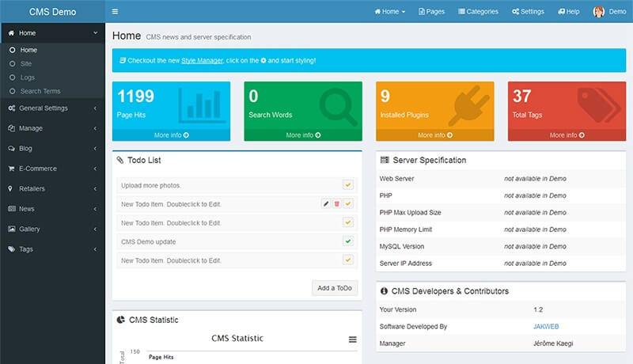Click the newspaper icon beside News
This screenshot has width=633, height=364.
12,209
